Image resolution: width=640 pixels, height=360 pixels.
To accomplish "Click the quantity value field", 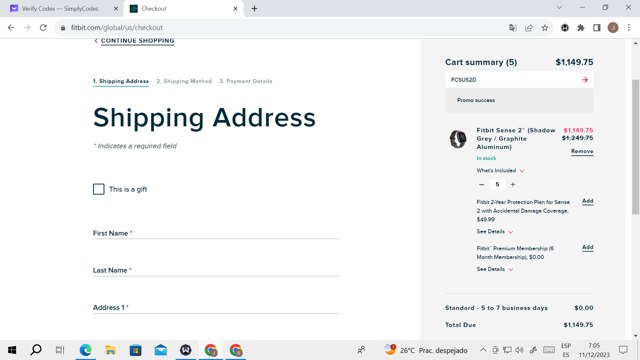I will [497, 184].
